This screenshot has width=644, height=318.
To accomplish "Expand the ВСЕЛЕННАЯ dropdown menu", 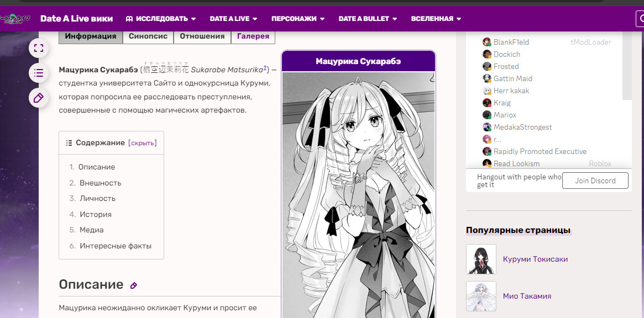I will (x=436, y=19).
